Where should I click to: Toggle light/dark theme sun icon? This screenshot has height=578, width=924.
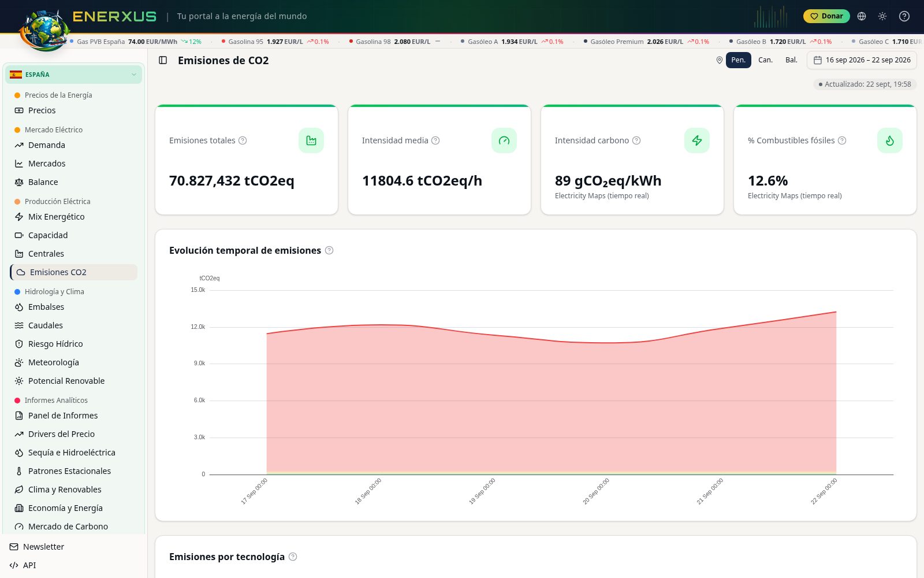click(x=882, y=16)
